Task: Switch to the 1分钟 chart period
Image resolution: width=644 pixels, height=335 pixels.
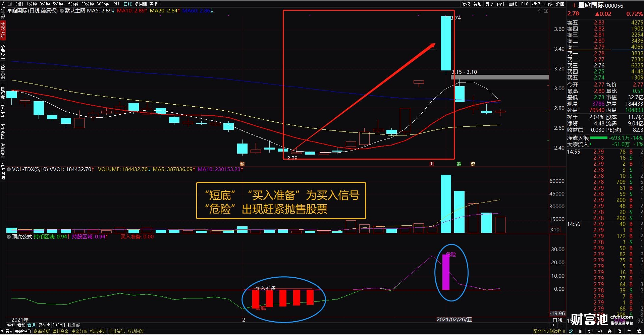Action: tap(32, 4)
